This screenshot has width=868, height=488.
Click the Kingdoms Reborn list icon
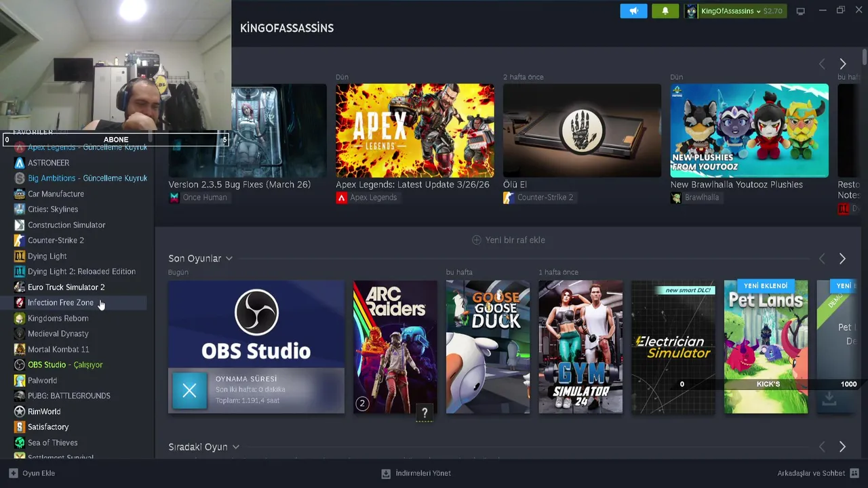(20, 319)
